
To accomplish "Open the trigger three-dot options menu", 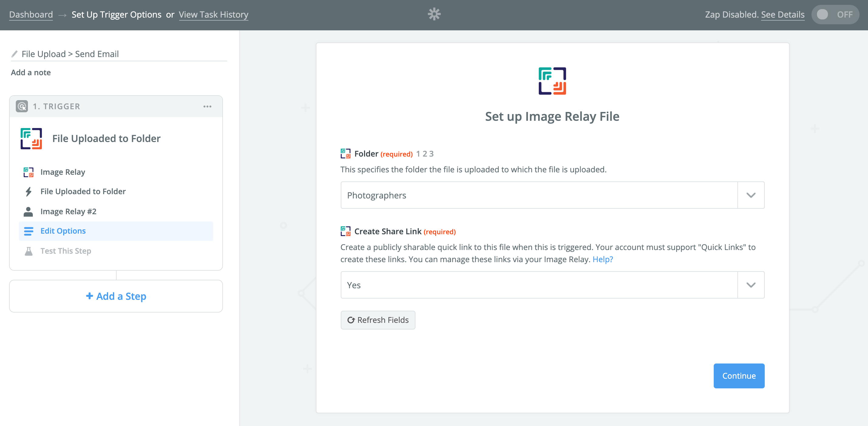I will 207,106.
